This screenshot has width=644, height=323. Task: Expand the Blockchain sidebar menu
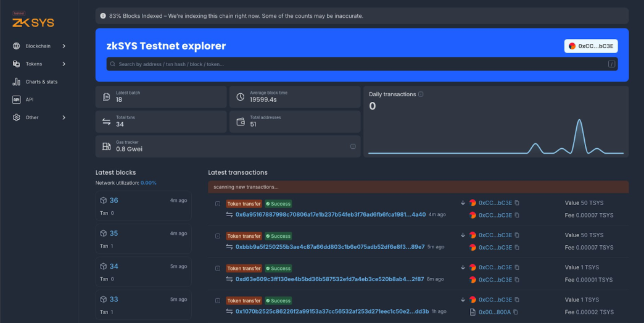[x=39, y=46]
